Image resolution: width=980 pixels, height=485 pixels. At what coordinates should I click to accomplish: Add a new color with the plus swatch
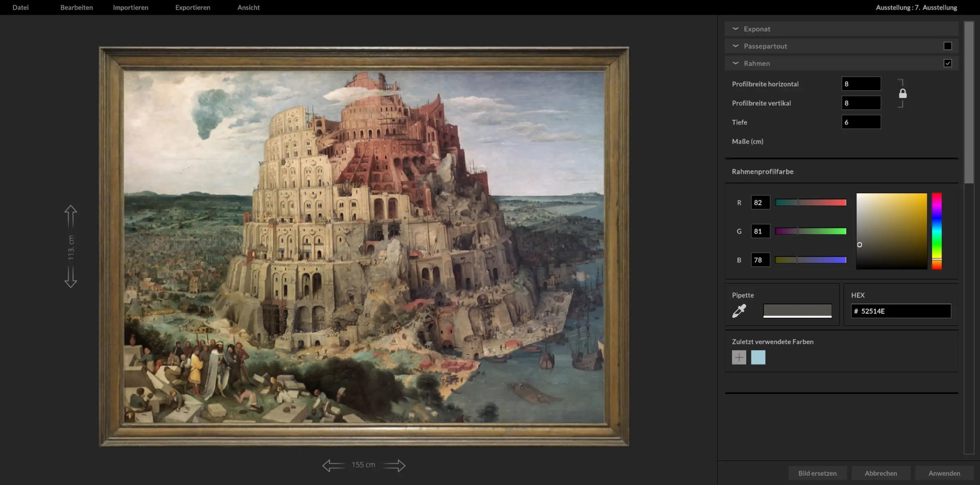739,358
